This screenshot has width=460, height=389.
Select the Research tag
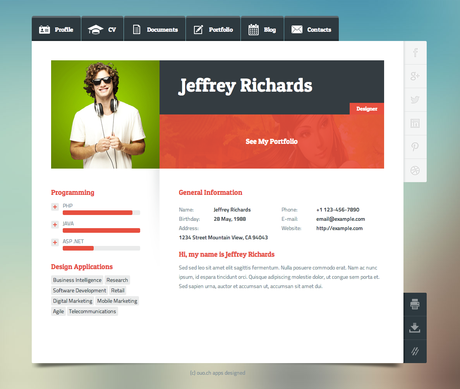click(117, 280)
